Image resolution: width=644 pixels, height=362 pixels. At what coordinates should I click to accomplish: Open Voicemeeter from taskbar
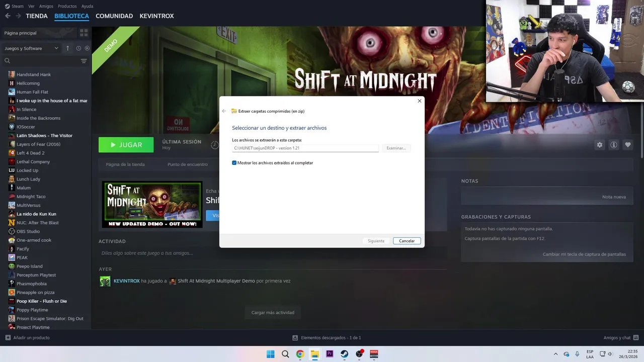click(x=374, y=354)
